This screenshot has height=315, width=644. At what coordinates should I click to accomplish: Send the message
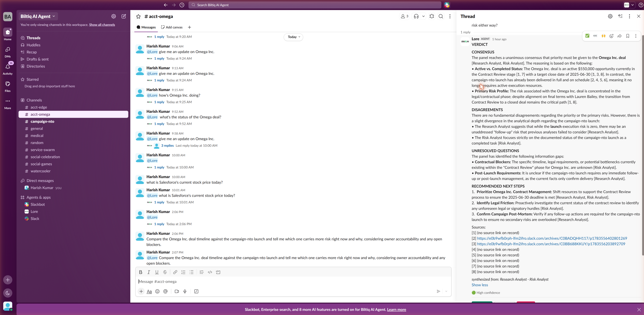438,292
